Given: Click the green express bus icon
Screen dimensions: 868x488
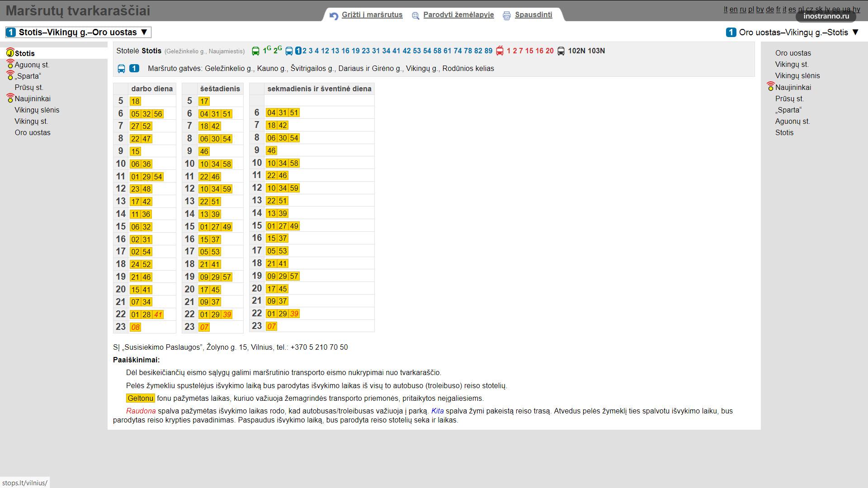Looking at the screenshot, I should coord(255,51).
